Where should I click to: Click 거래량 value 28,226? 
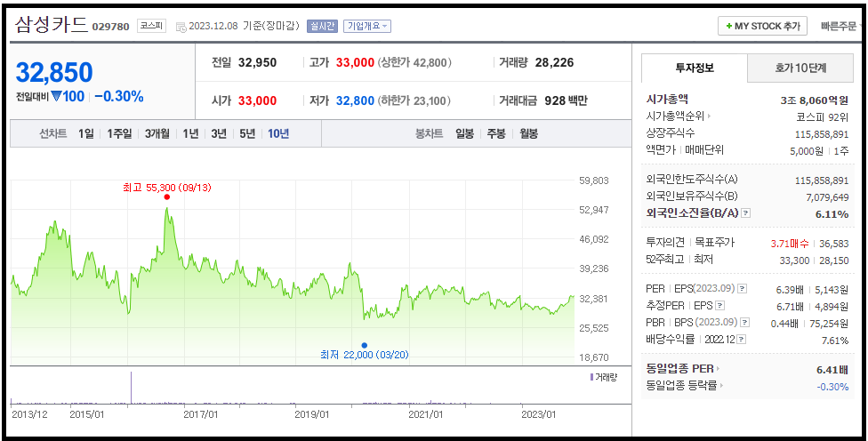pyautogui.click(x=554, y=62)
